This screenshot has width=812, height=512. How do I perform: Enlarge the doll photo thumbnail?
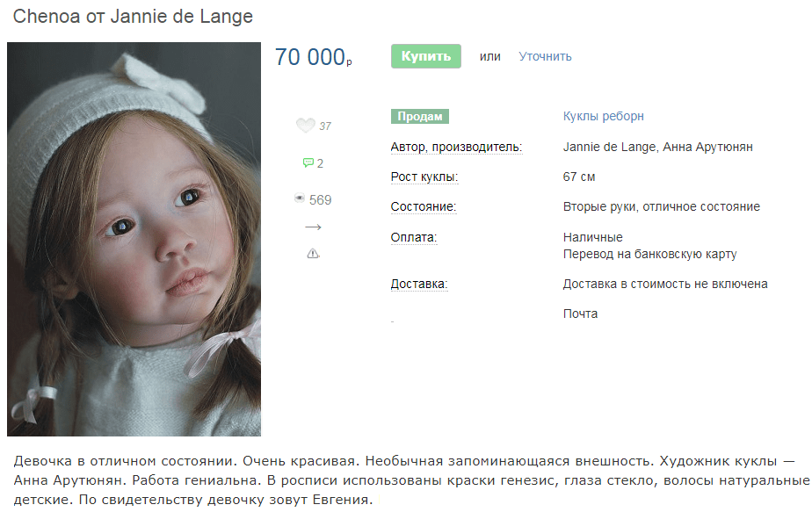(134, 239)
